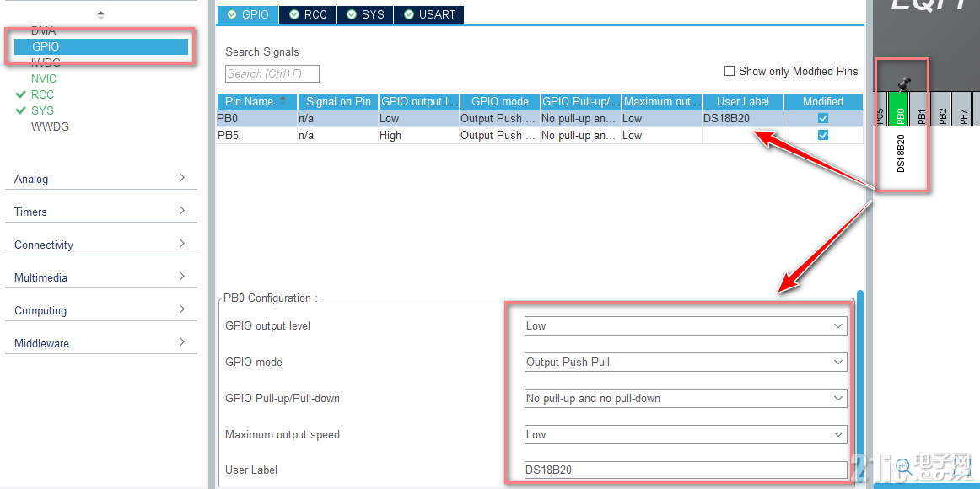Click the zoom magnifier icon in pinout view
980x489 pixels.
coord(903,465)
